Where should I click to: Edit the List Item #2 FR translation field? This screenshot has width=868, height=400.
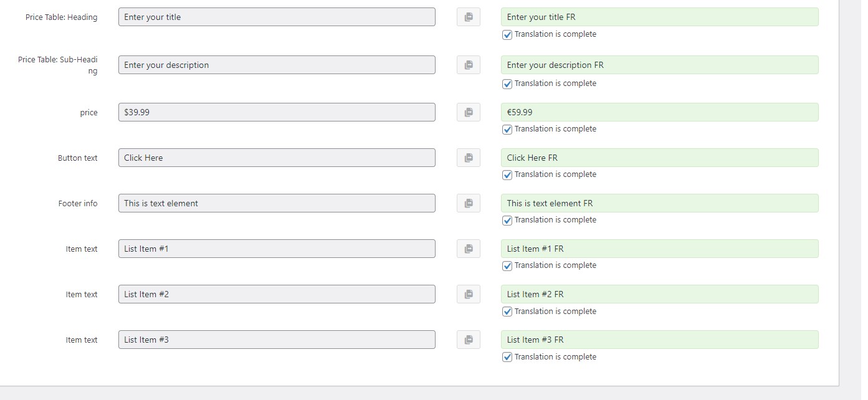[659, 294]
